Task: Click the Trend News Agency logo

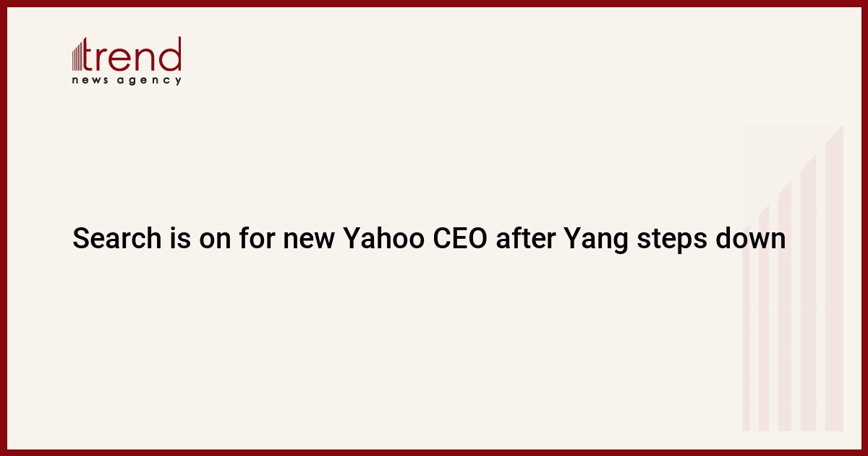Action: [127, 61]
